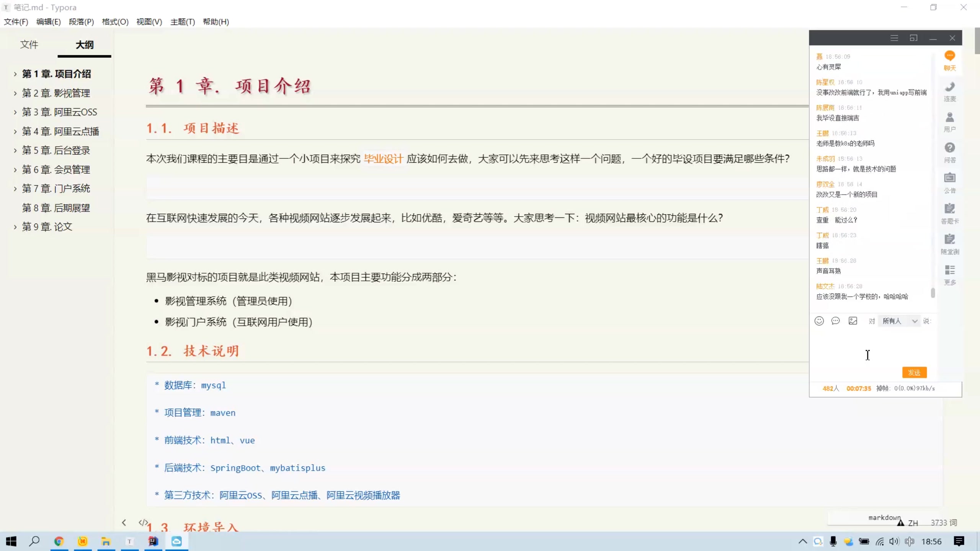This screenshot has width=980, height=551.
Task: Expand 第 4 章. 阿里云点播 outline chevron
Action: coord(15,131)
